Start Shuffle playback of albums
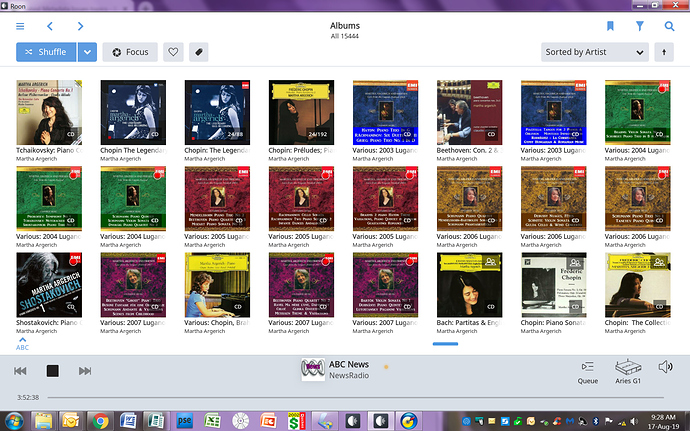Image resolution: width=690 pixels, height=431 pixels. point(46,52)
